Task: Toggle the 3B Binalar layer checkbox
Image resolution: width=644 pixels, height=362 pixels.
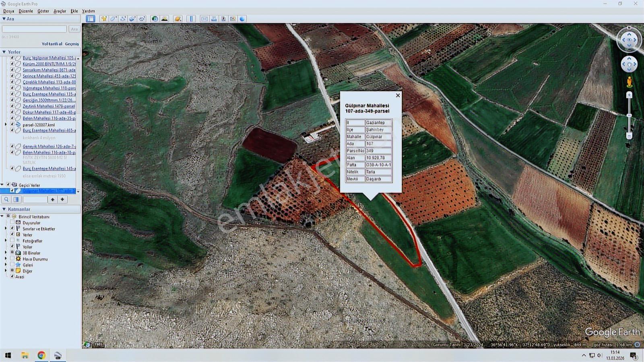Action: [x=12, y=253]
